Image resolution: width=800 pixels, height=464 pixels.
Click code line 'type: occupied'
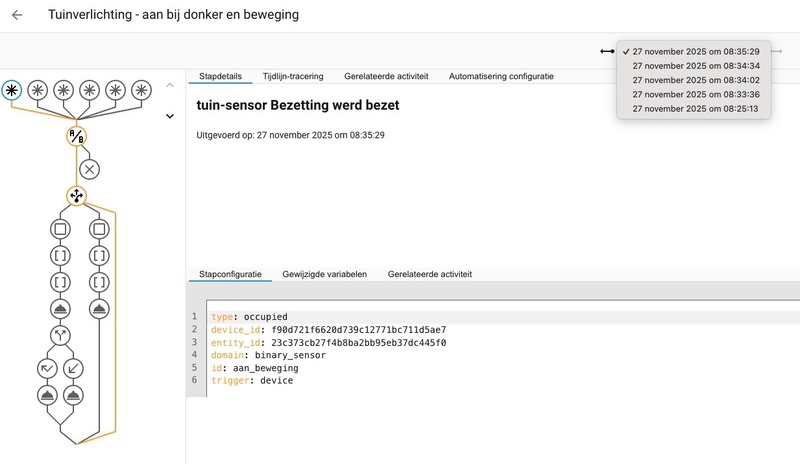click(249, 317)
